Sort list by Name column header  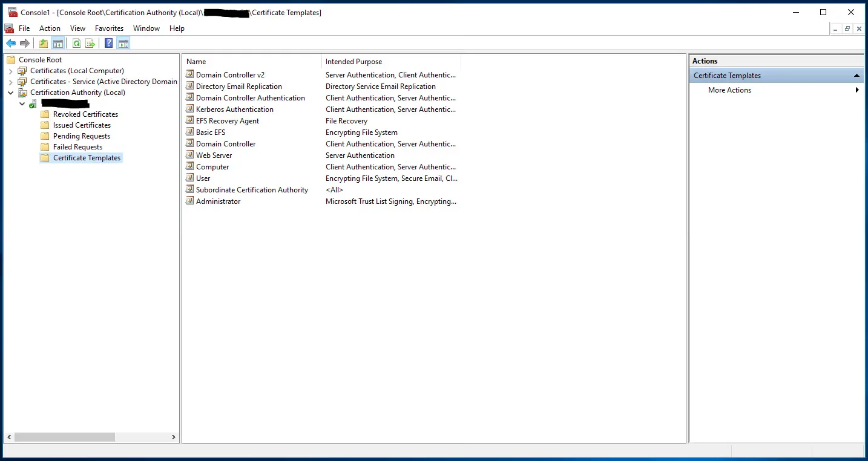click(x=196, y=62)
